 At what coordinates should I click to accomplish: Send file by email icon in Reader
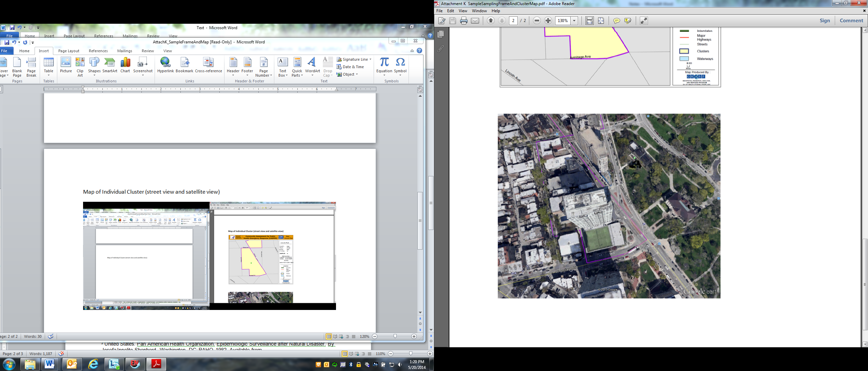point(475,21)
